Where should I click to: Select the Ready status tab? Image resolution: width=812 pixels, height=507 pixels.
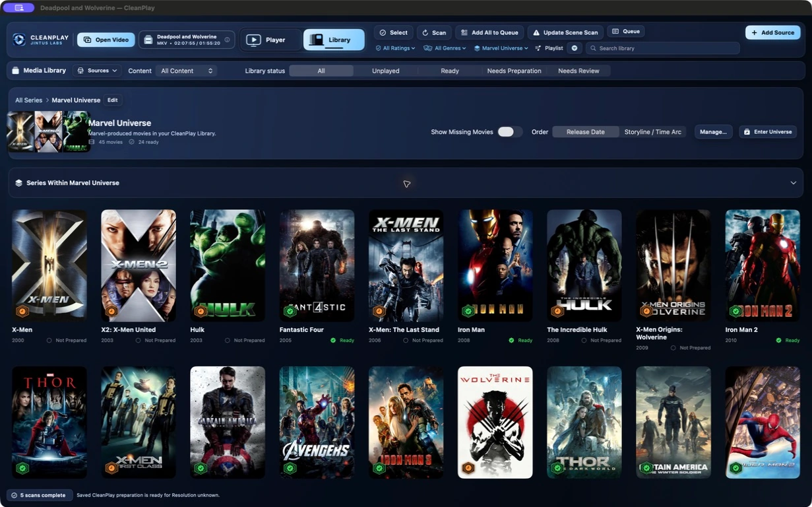pos(450,71)
